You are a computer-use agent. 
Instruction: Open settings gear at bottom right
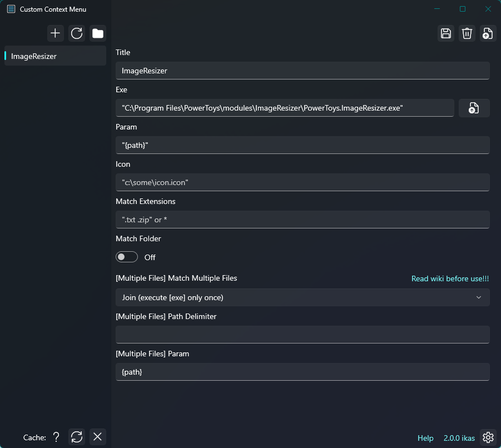(488, 437)
